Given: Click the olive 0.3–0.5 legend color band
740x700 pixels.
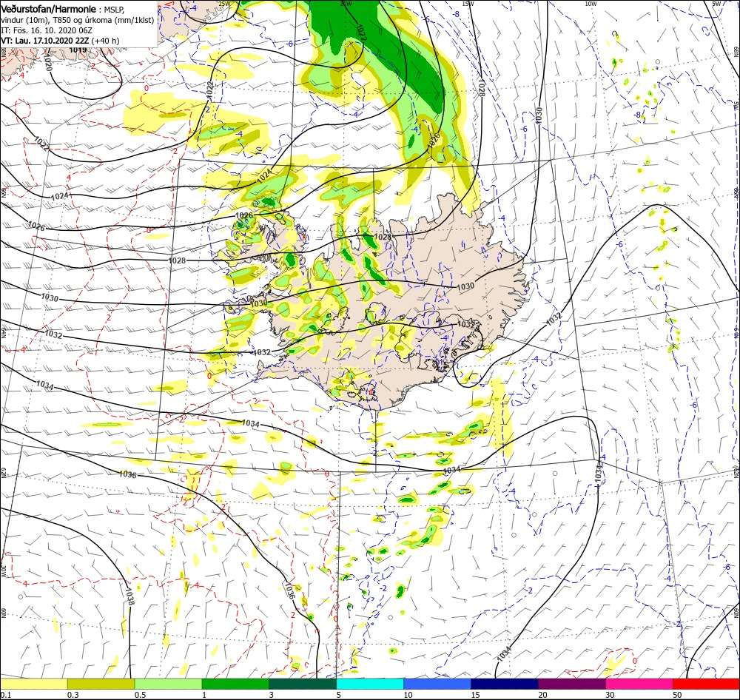Looking at the screenshot, I should pos(101,684).
